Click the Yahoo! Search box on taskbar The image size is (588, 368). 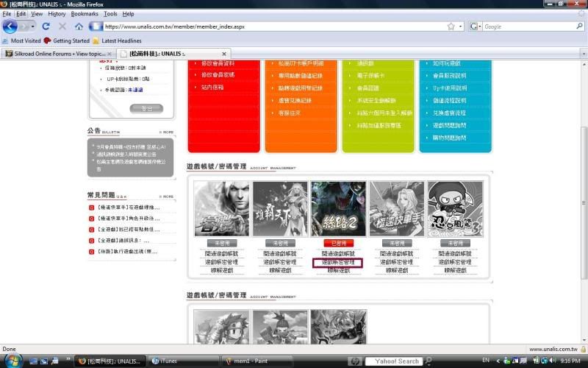point(394,361)
